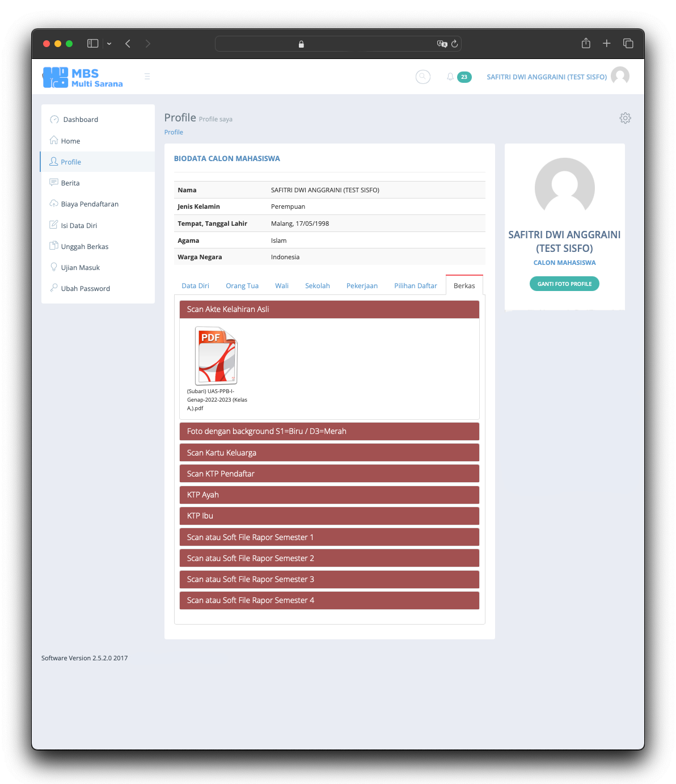Go to Biaya Pendaftaran menu
The height and width of the screenshot is (784, 676).
(x=90, y=204)
